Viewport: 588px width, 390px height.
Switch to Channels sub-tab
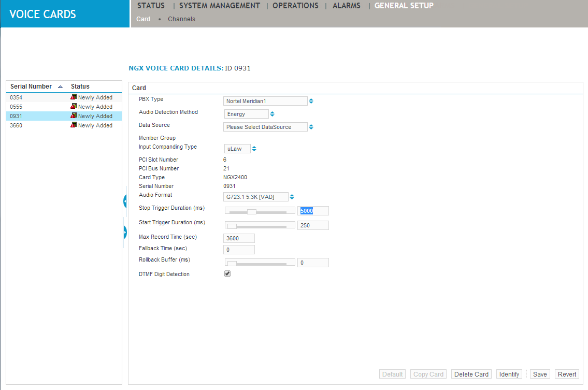(181, 19)
